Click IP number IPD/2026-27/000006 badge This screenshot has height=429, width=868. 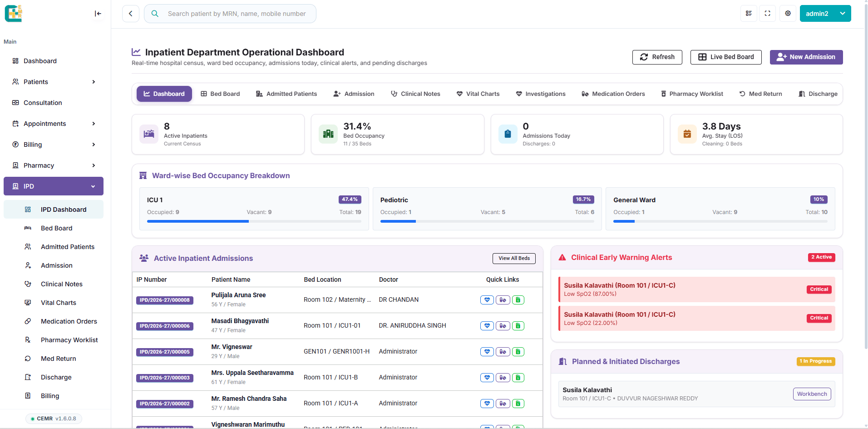[165, 326]
